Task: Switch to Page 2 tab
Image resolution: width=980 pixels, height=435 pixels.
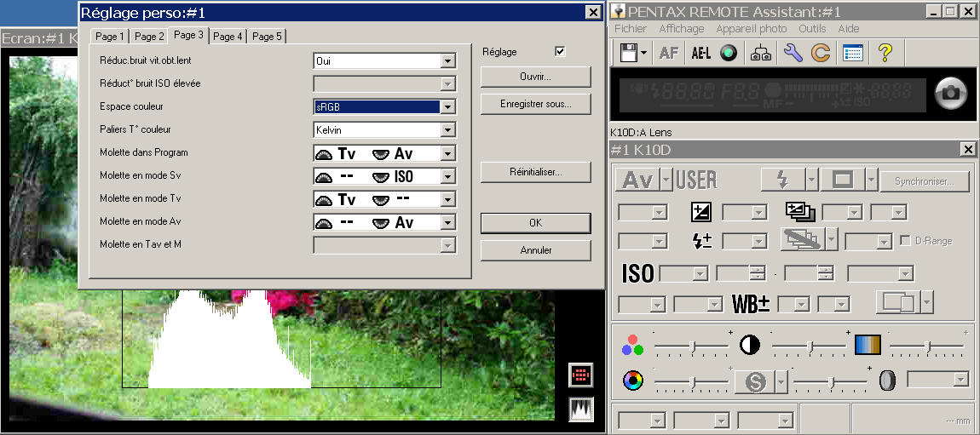Action: coord(149,37)
